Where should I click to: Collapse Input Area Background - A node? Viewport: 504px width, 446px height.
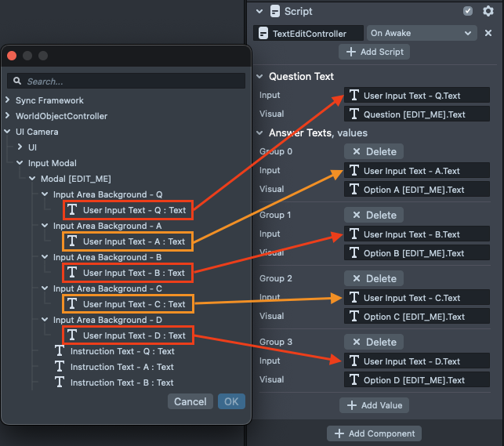[x=45, y=226]
